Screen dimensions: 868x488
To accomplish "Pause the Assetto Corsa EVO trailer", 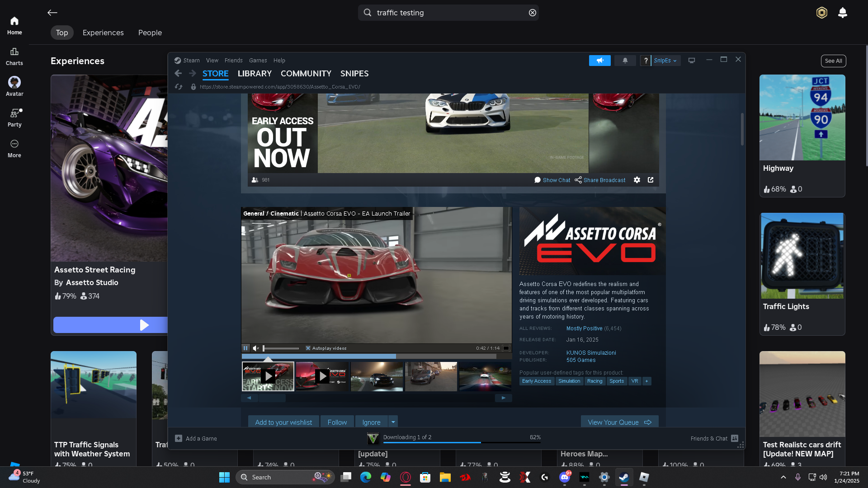I will [245, 348].
